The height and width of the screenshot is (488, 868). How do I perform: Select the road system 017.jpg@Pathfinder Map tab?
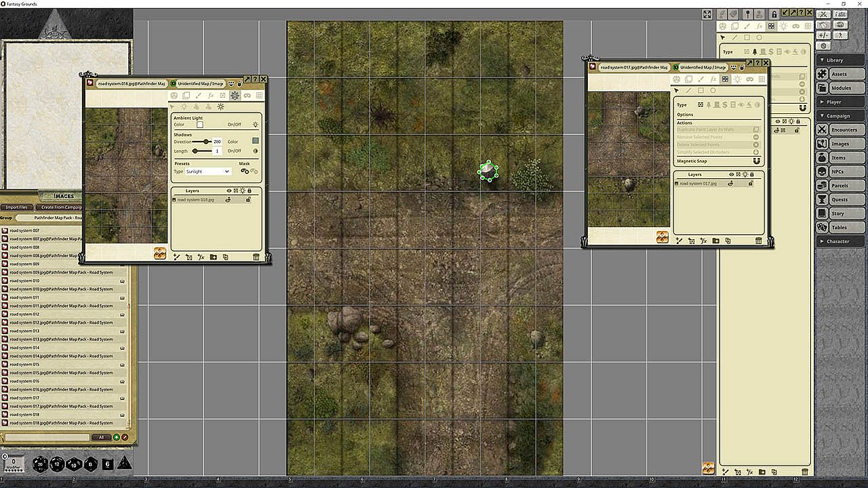633,67
